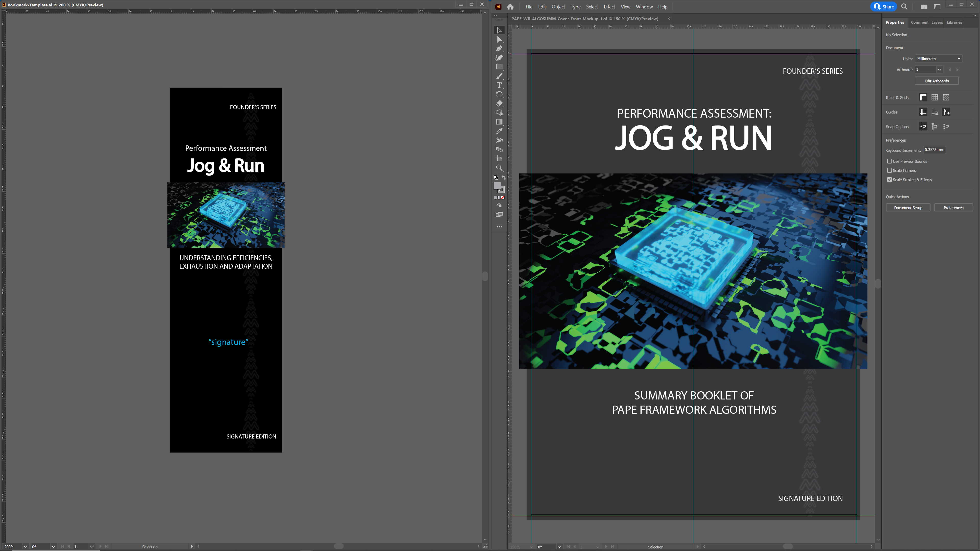Open Drawing Modes icon in toolbar
The height and width of the screenshot is (551, 980).
click(x=499, y=205)
